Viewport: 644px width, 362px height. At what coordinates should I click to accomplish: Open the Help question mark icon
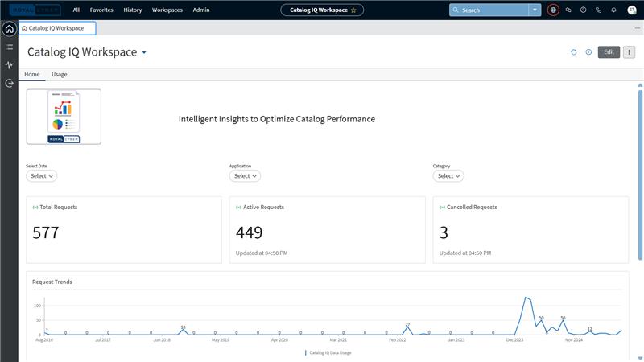point(583,10)
